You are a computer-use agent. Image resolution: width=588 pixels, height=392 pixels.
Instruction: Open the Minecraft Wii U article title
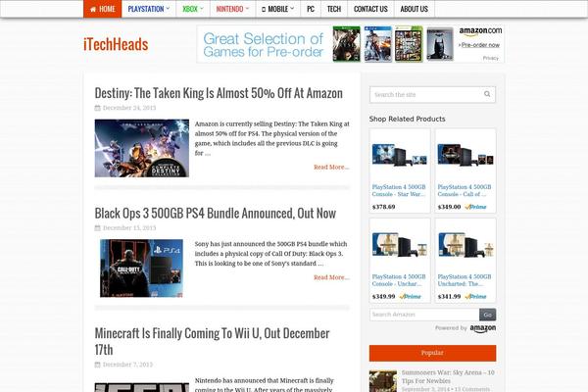213,341
